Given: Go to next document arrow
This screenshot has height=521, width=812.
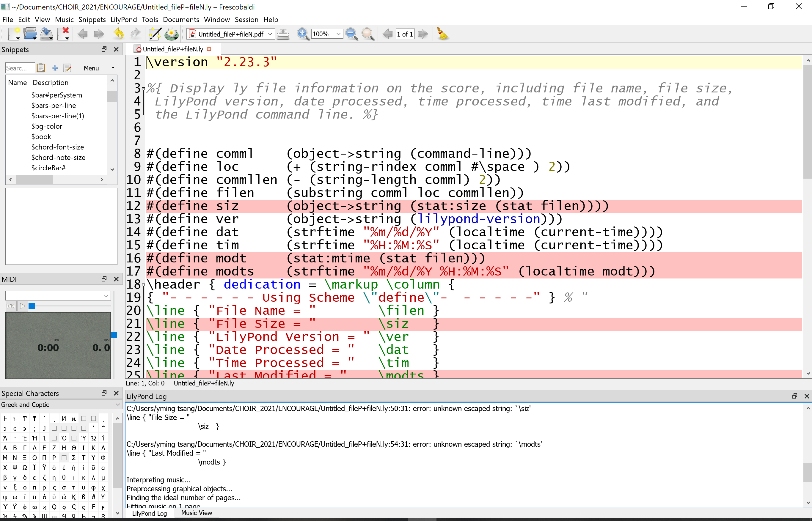Looking at the screenshot, I should pos(99,34).
